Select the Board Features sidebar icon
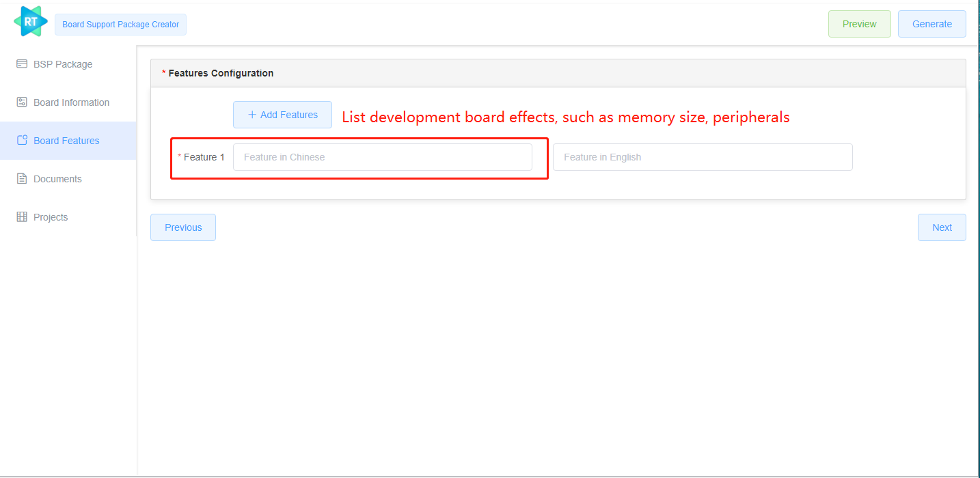Screen dimensions: 980x478 [21, 140]
